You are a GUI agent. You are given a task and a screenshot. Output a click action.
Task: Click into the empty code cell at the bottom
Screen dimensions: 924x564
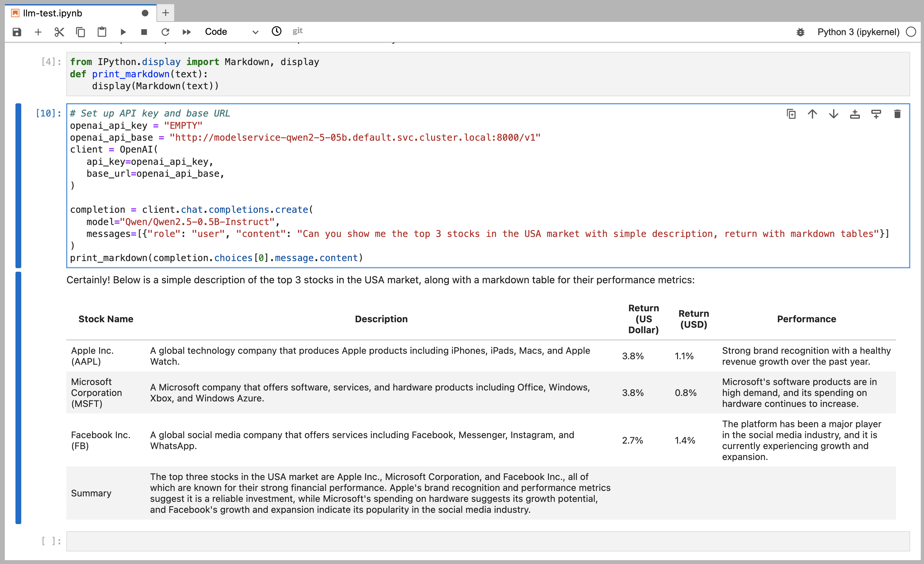(x=488, y=541)
